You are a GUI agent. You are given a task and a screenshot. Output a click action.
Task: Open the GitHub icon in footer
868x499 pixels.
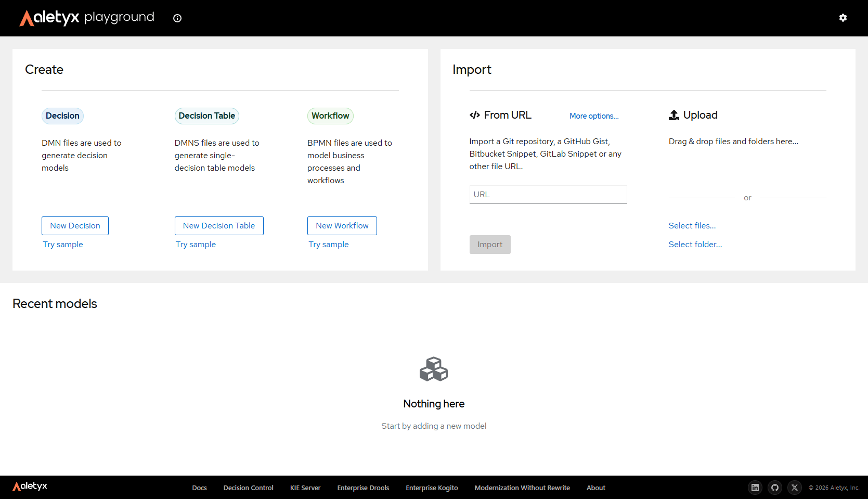(775, 488)
